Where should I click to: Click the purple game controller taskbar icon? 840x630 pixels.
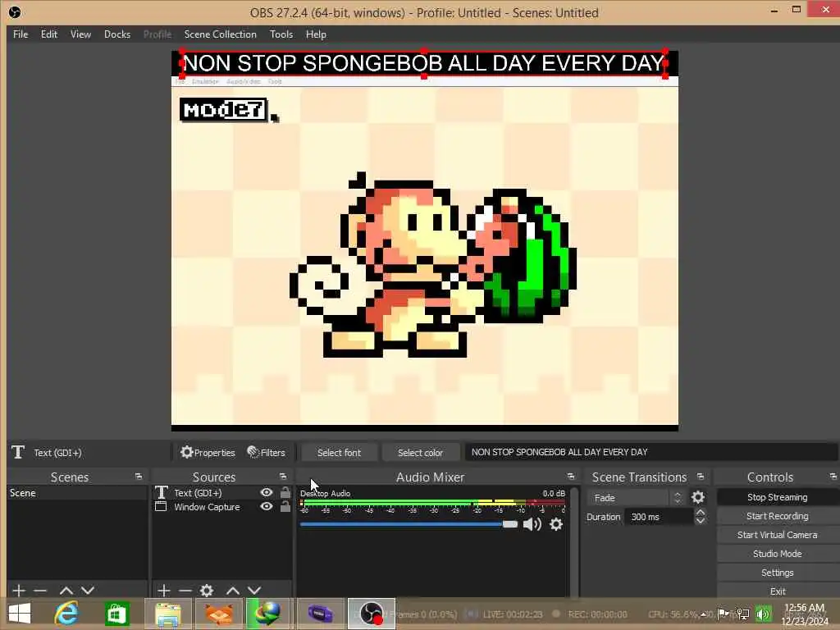[321, 614]
